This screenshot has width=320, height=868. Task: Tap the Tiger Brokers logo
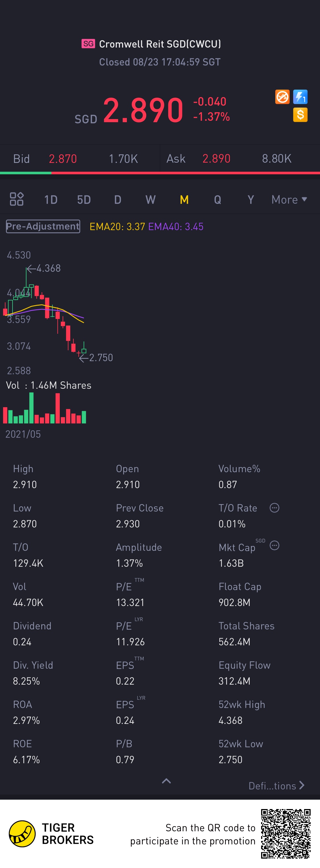pyautogui.click(x=22, y=834)
